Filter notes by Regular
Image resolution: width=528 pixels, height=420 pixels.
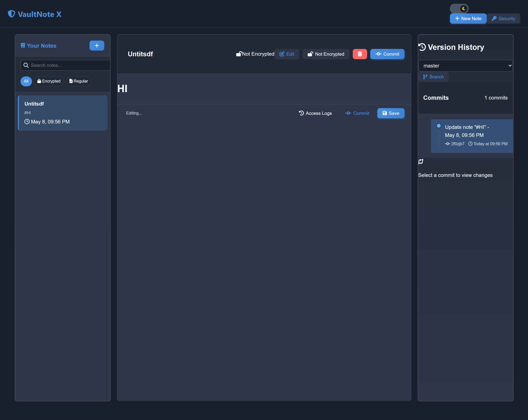[79, 81]
